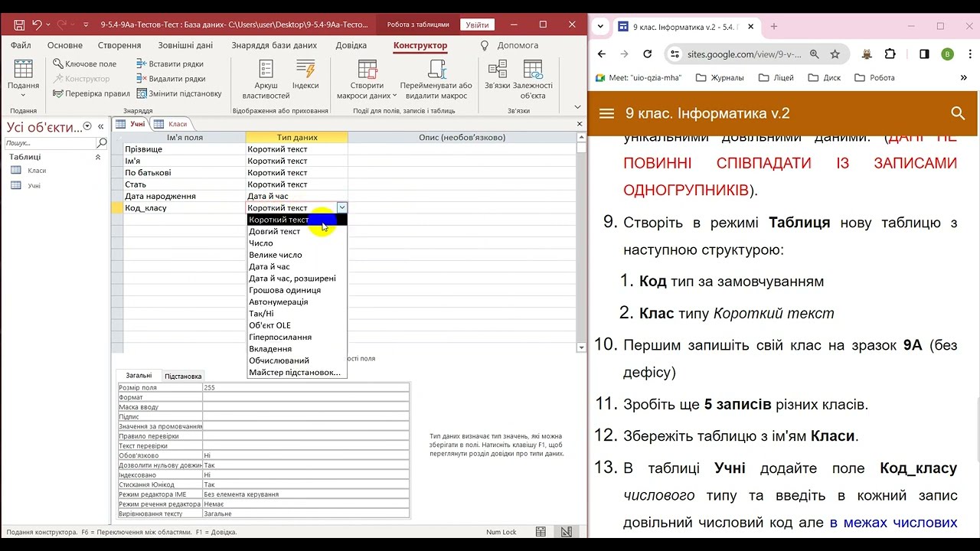The width and height of the screenshot is (980, 551).
Task: Switch to Datasheet view from status bar icon
Action: coord(541,532)
